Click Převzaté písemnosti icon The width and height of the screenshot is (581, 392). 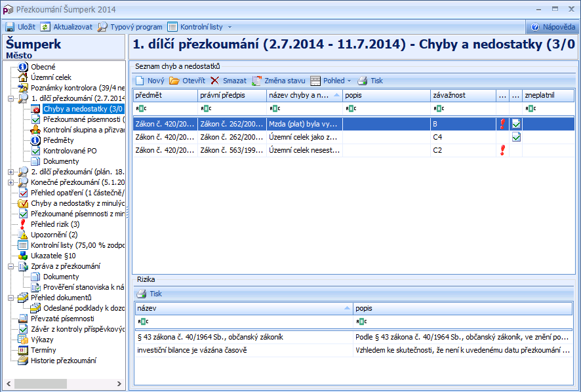point(23,319)
